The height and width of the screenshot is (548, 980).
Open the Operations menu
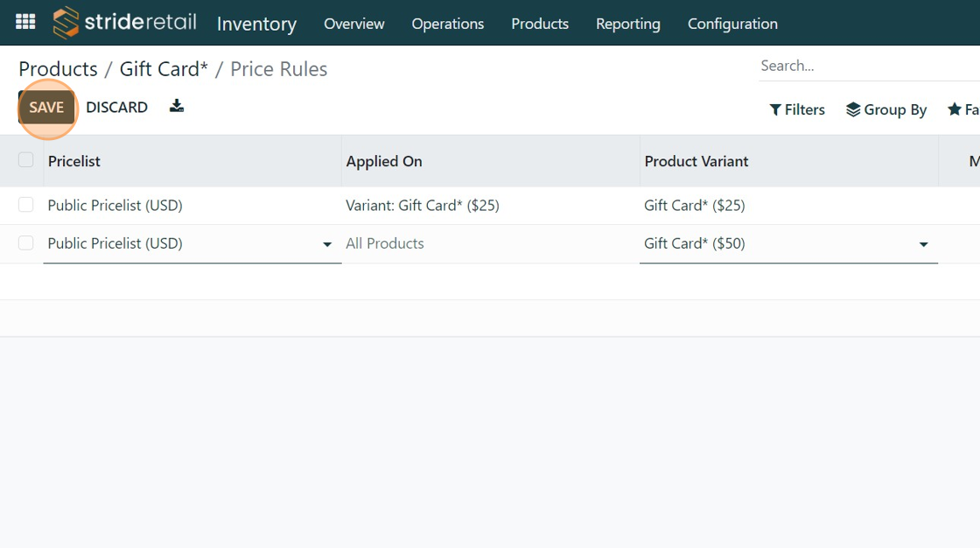447,24
